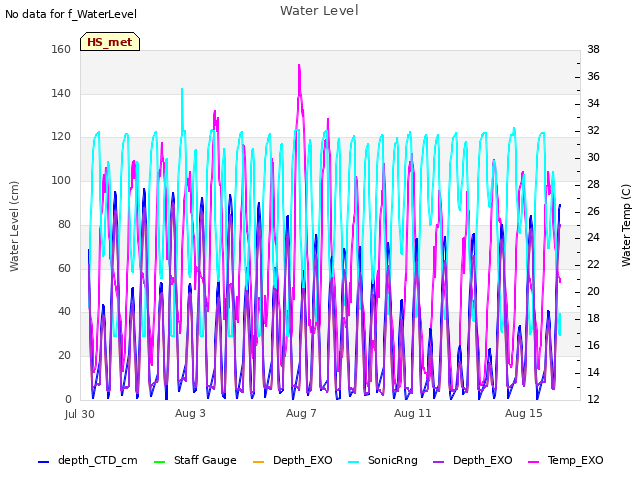Screen dimensions: 640x480
Task: Click the blue depth_CTD_cm legend swatch
Action: click(x=43, y=462)
